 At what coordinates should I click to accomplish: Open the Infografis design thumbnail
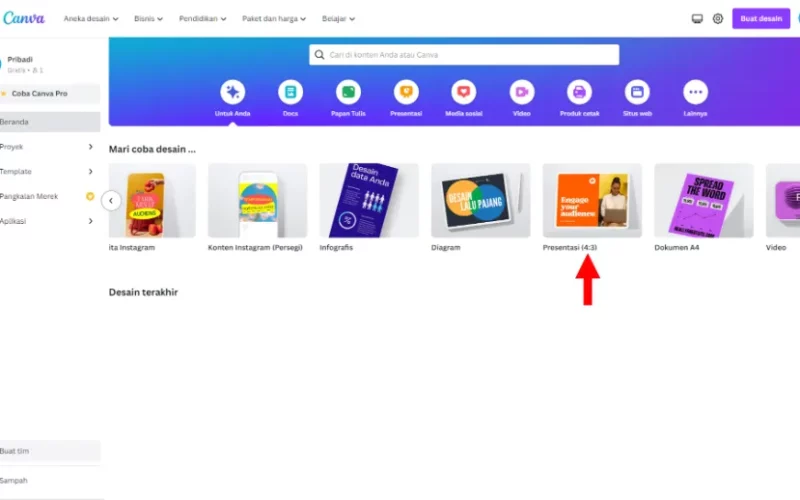coord(369,201)
